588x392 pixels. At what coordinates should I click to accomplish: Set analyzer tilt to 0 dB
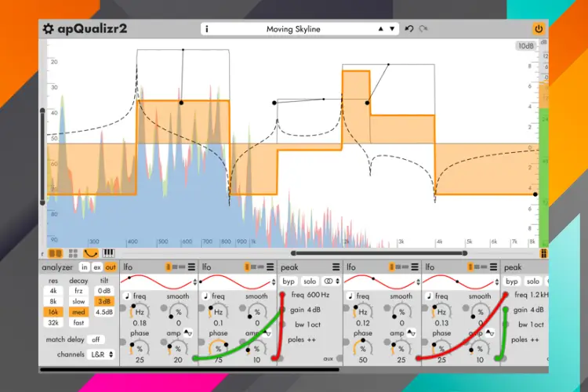pos(103,291)
